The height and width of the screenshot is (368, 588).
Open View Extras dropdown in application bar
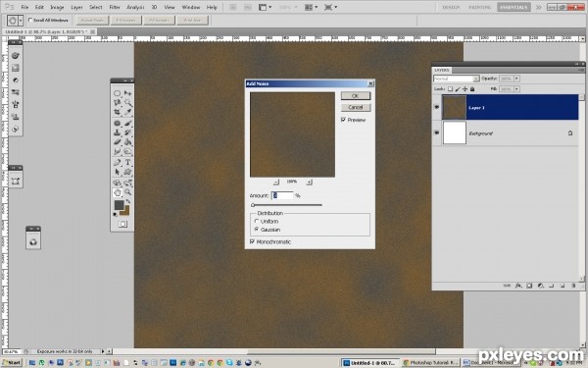[266, 7]
